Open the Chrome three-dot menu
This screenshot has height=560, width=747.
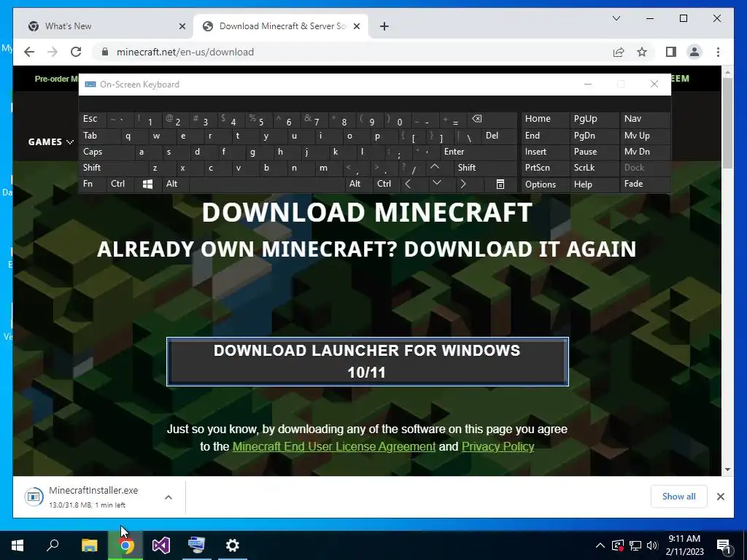718,52
